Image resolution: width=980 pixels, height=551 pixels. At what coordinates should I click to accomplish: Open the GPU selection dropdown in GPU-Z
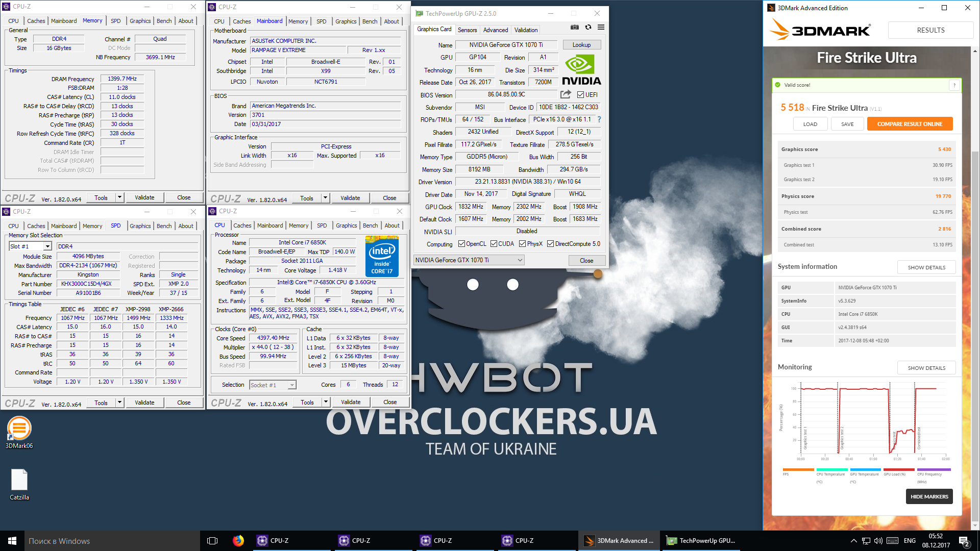tap(469, 260)
